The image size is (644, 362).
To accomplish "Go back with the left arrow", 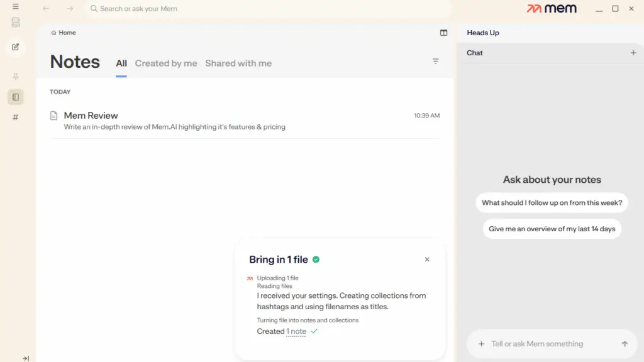I will coord(46,9).
